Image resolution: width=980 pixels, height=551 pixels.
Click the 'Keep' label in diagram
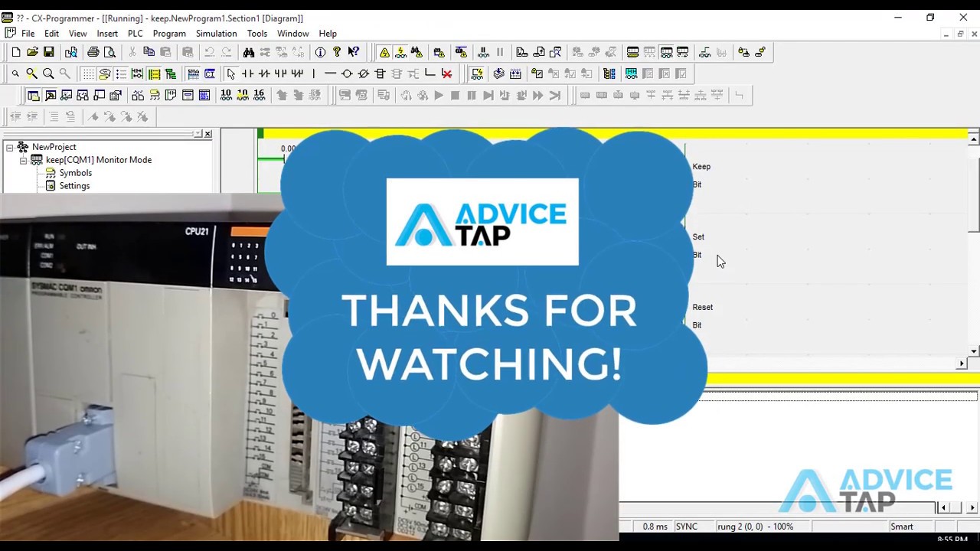tap(701, 167)
